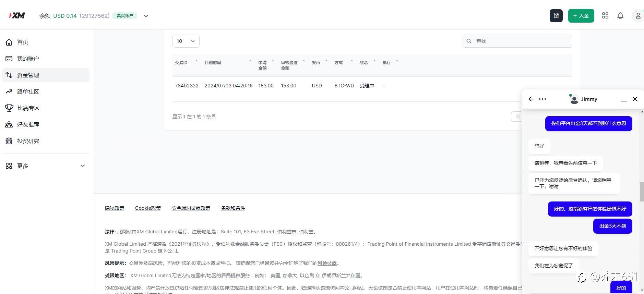The image size is (644, 294).
Task: Click the chat window scrollbar thumb
Action: [642, 192]
